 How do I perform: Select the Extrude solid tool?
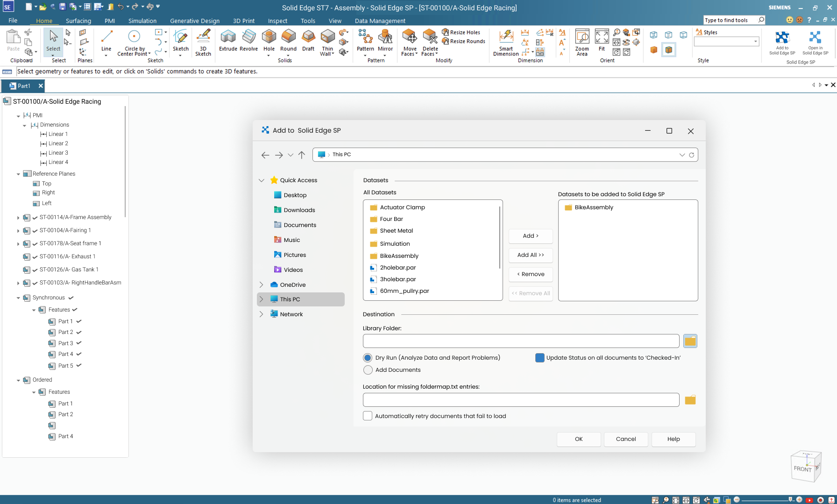228,41
